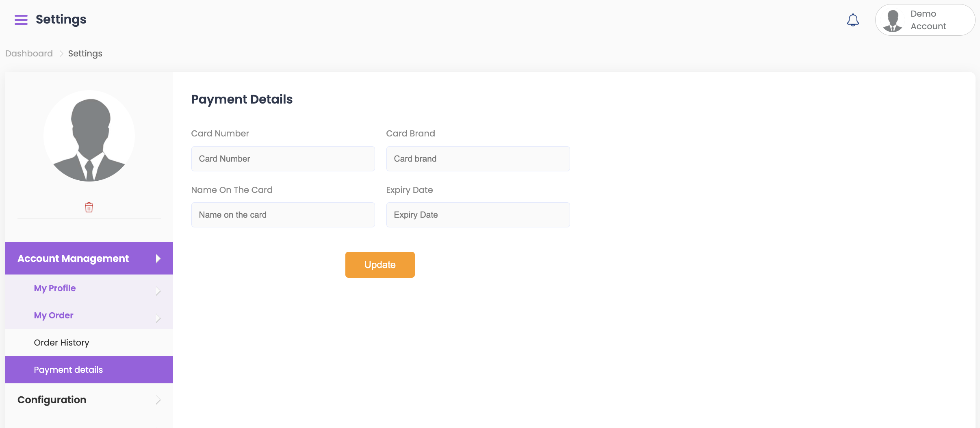Select Payment details sidebar item

pyautogui.click(x=68, y=370)
